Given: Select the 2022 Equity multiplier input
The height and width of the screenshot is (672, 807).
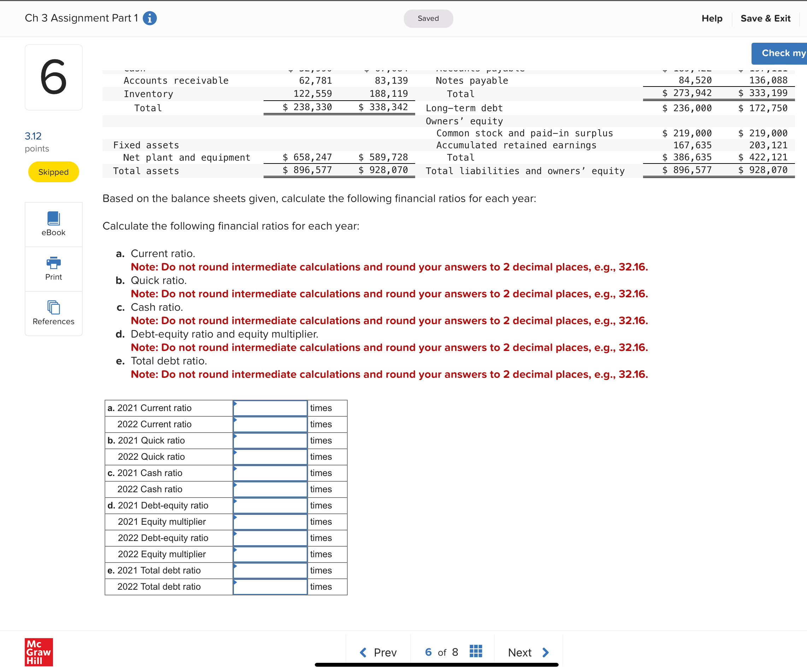Looking at the screenshot, I should click(270, 554).
